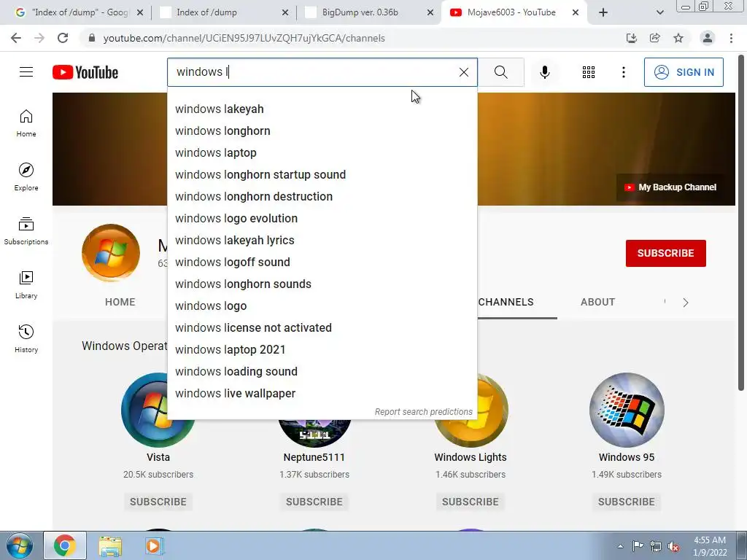This screenshot has height=560, width=747.
Task: Open the Chrome profile avatar icon
Action: click(x=708, y=38)
